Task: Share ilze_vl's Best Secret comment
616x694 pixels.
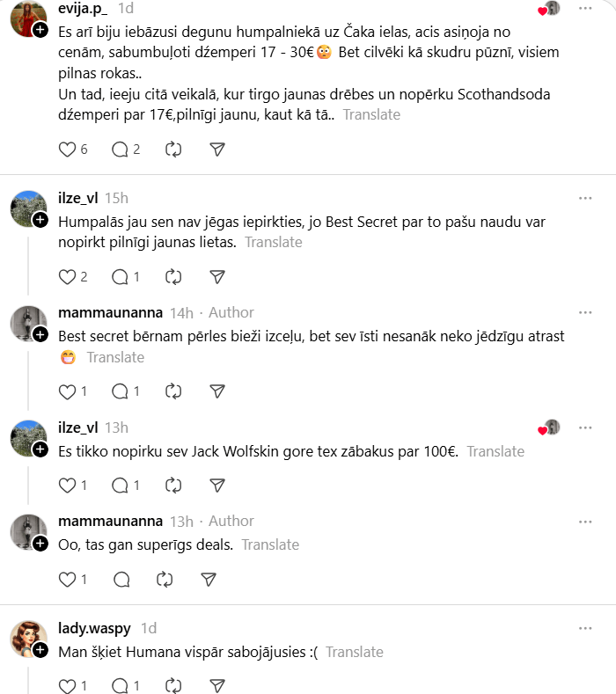Action: click(217, 277)
